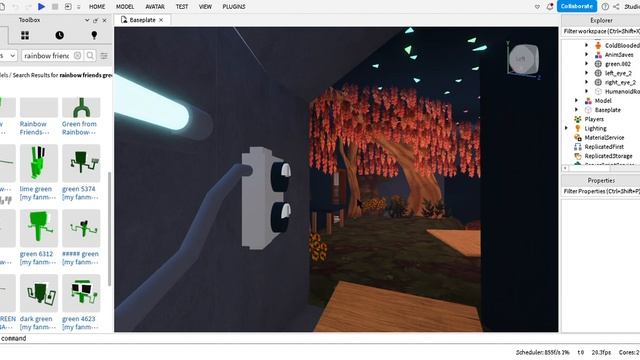Screen dimensions: 640x360
Task: Select the green 6312 model thumbnail
Action: (x=39, y=228)
